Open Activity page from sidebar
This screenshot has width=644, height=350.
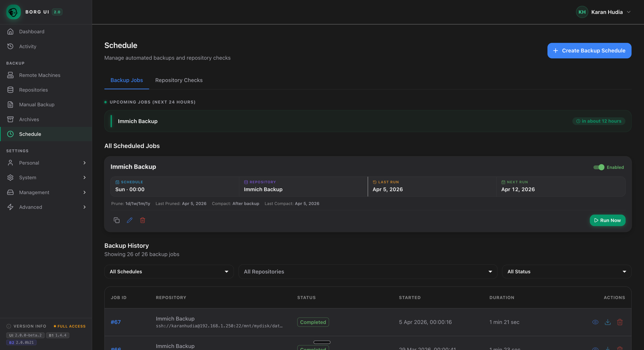46,46
